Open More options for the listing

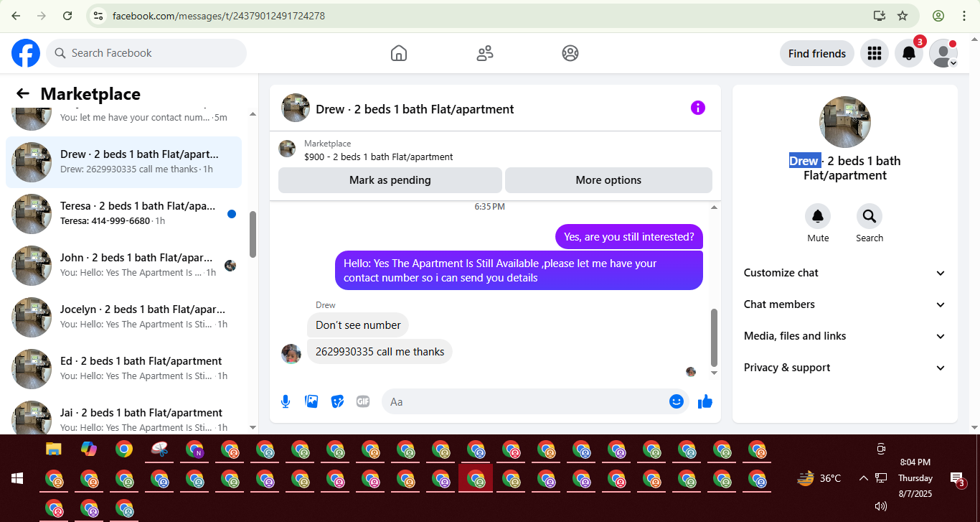point(608,180)
